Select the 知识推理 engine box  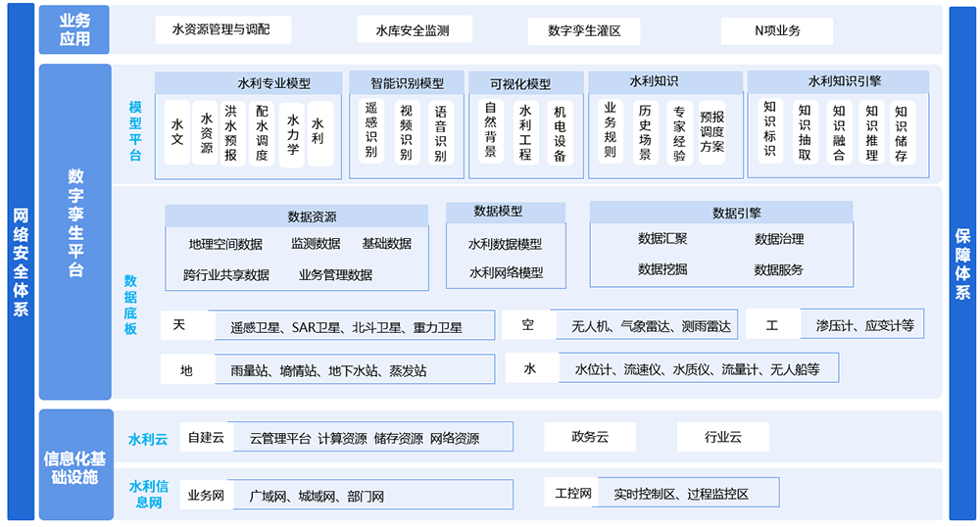tap(871, 132)
